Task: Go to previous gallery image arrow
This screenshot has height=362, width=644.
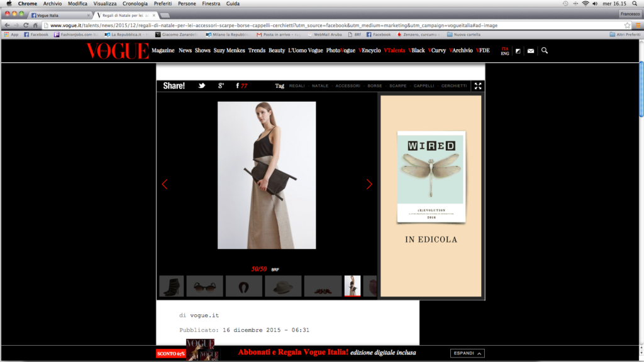Action: pyautogui.click(x=165, y=184)
